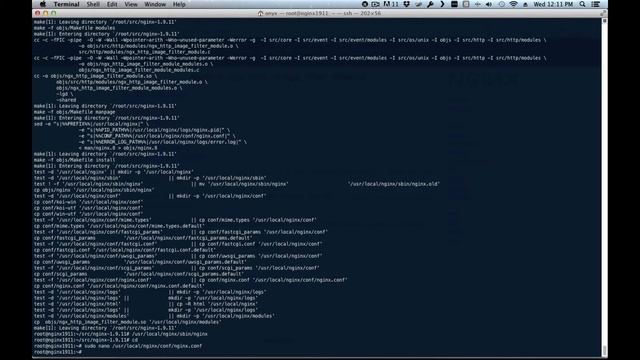Click the 'make -f objs/Makefile manpage' line

click(x=74, y=112)
